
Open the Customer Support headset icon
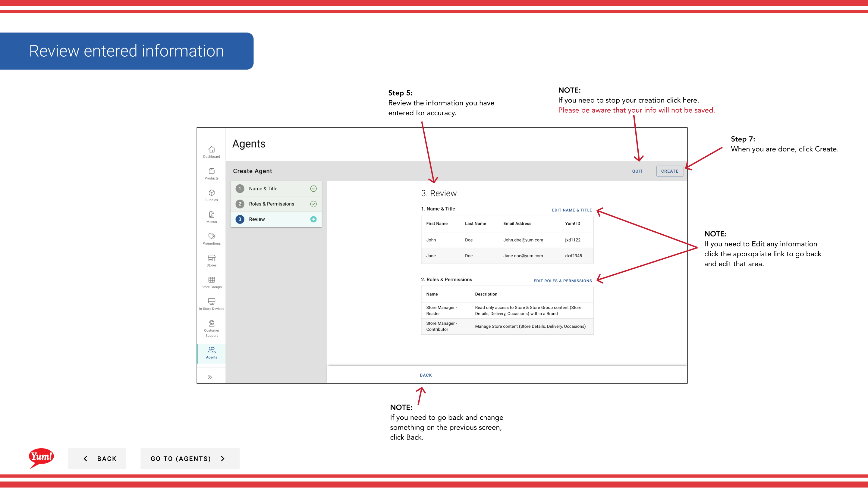pyautogui.click(x=212, y=323)
